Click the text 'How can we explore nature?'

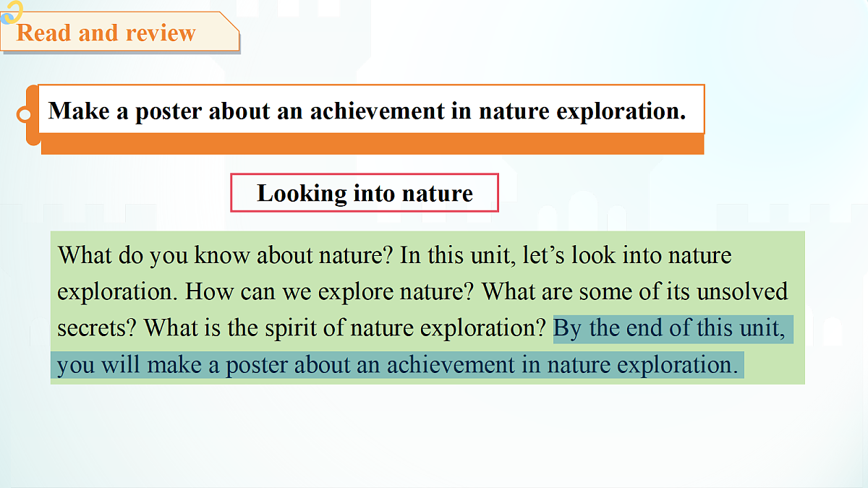[x=331, y=291]
